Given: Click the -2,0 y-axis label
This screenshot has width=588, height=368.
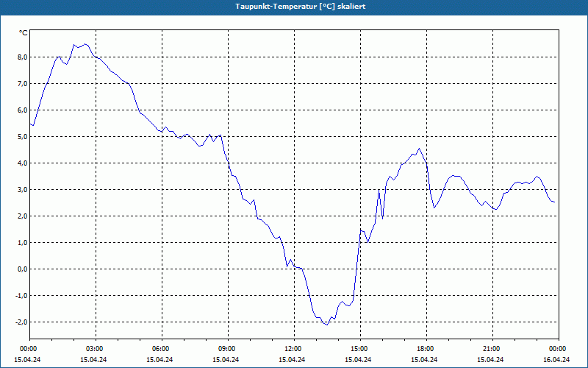Looking at the screenshot, I should 22,322.
